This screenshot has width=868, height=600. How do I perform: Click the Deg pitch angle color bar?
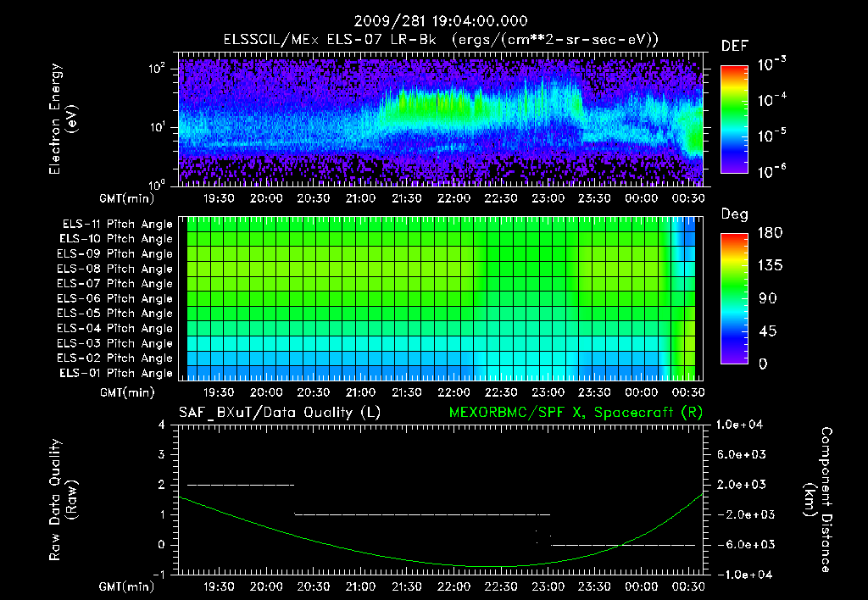click(x=734, y=299)
